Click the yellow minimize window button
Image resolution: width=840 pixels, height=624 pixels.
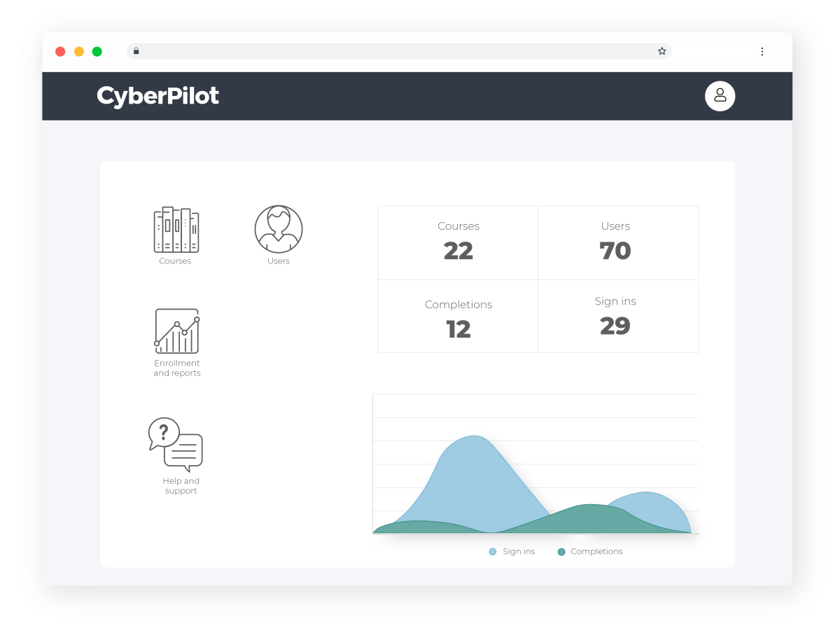coord(79,51)
